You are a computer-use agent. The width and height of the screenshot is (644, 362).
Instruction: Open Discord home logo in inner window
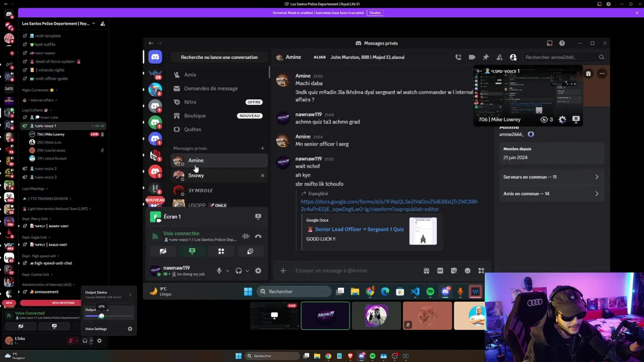click(155, 57)
